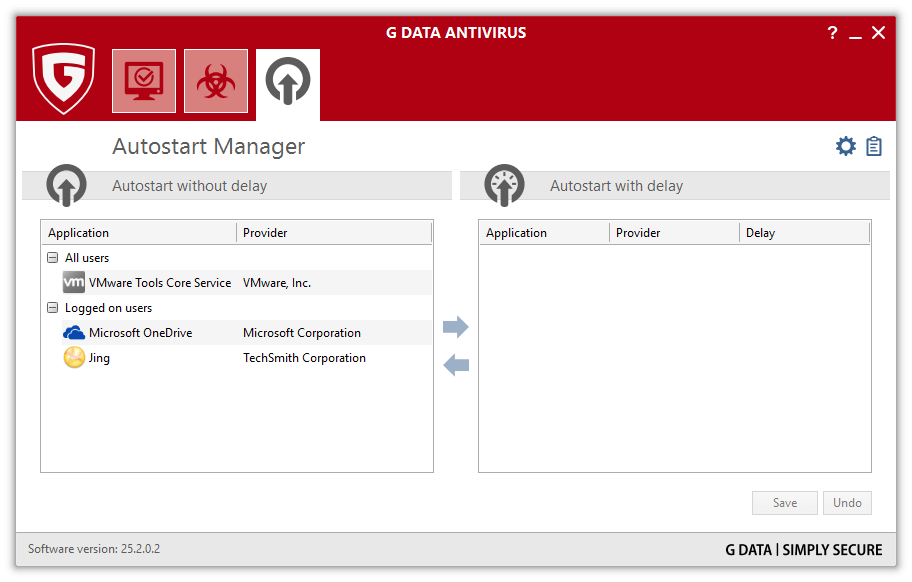Image resolution: width=912 pixels, height=582 pixels.
Task: Open the log clipboard icon
Action: (874, 146)
